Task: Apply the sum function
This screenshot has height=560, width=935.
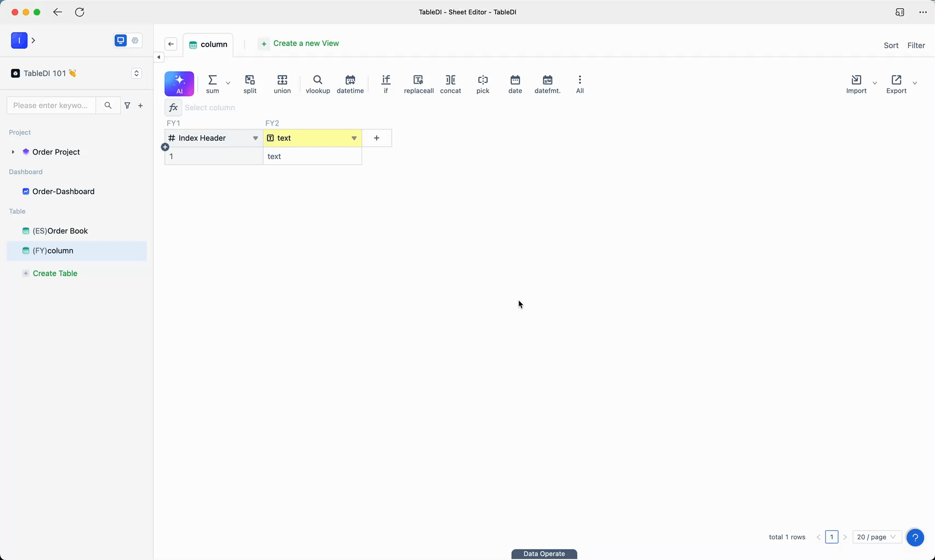Action: pos(213,84)
